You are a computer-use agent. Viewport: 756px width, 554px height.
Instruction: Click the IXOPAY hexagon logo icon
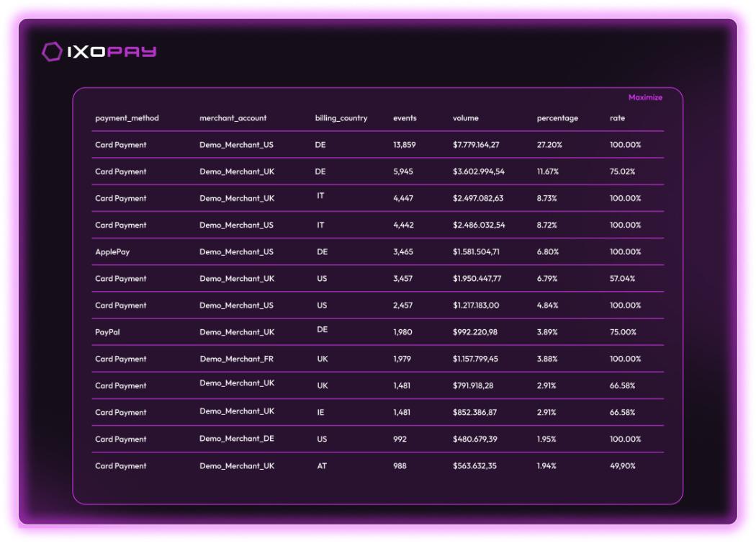[52, 52]
